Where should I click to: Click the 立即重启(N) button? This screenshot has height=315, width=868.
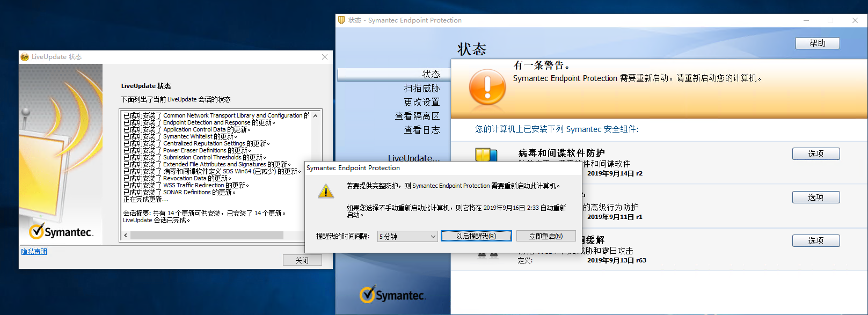pos(546,236)
